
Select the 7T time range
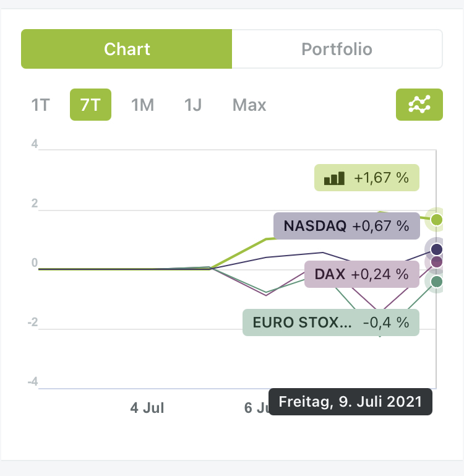90,105
